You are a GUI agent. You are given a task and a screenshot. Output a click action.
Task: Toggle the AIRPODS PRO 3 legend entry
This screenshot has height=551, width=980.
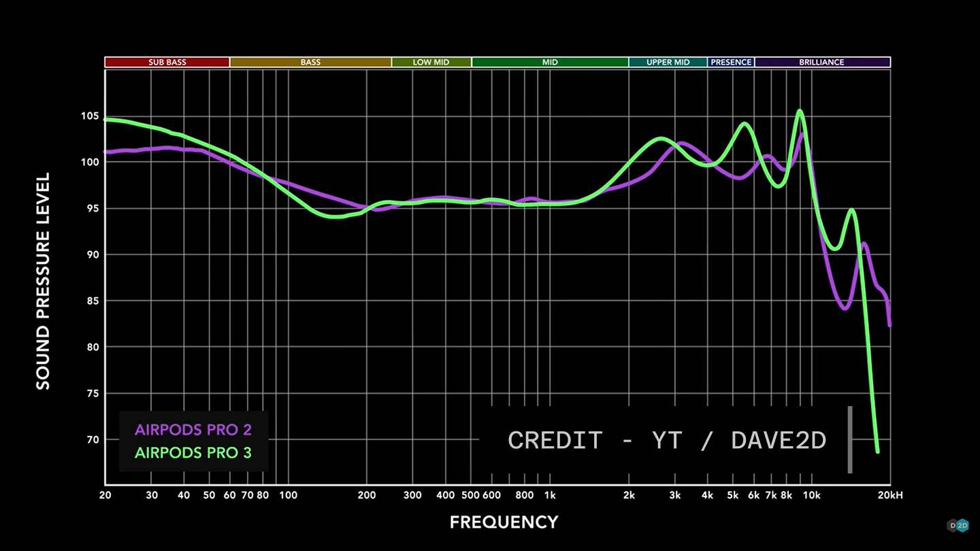pos(193,452)
